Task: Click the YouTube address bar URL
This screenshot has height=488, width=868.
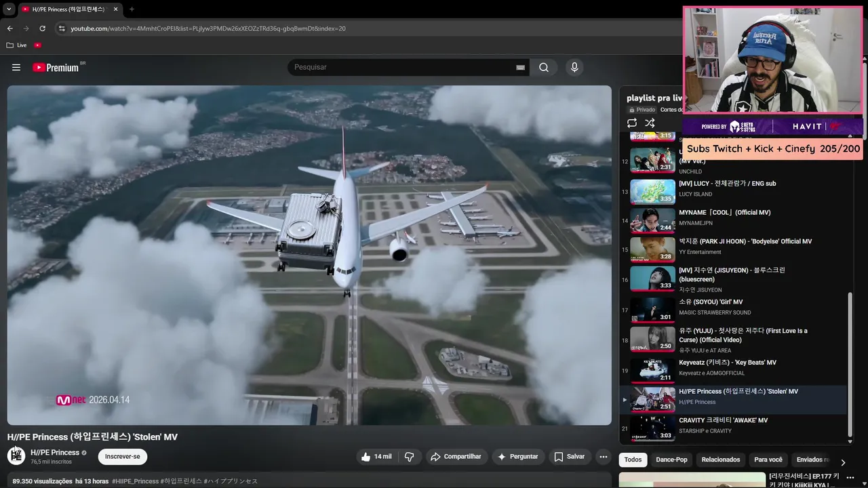Action: pos(208,28)
